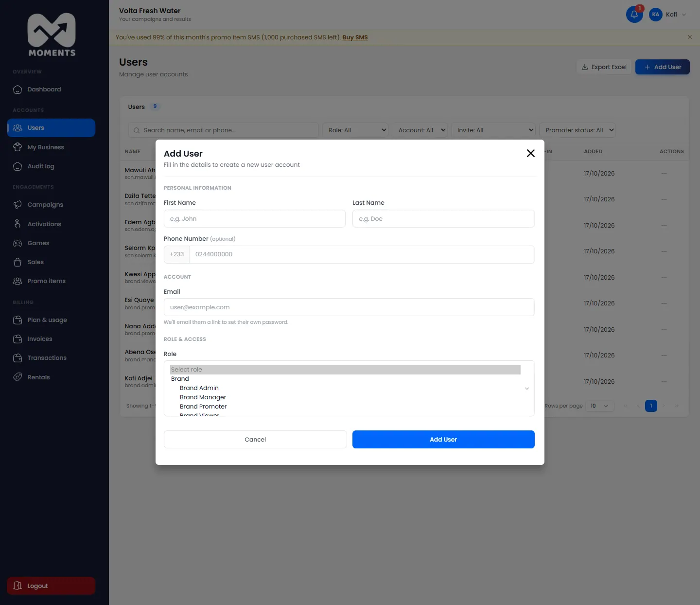The image size is (700, 605).
Task: Close the Add User dialog
Action: click(x=531, y=153)
